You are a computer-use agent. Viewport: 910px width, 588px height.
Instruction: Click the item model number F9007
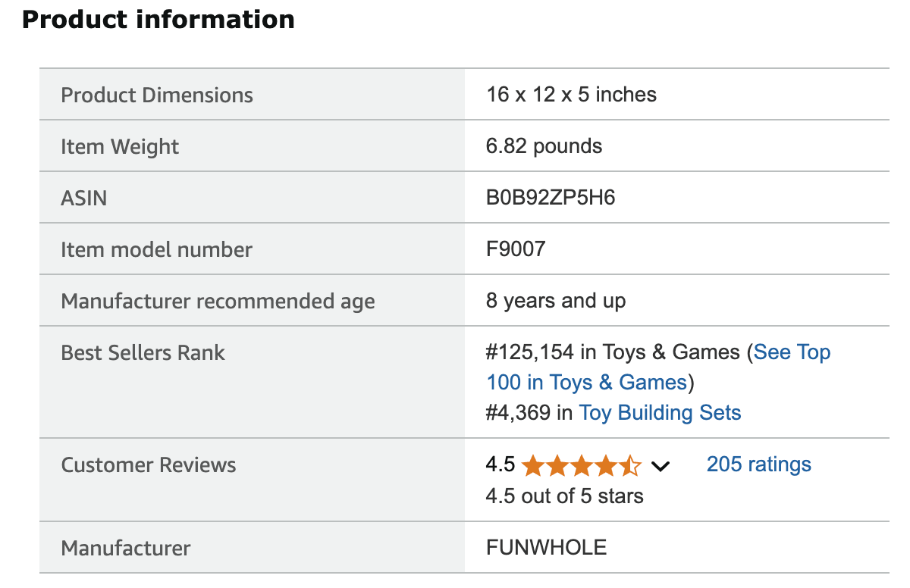pos(516,249)
